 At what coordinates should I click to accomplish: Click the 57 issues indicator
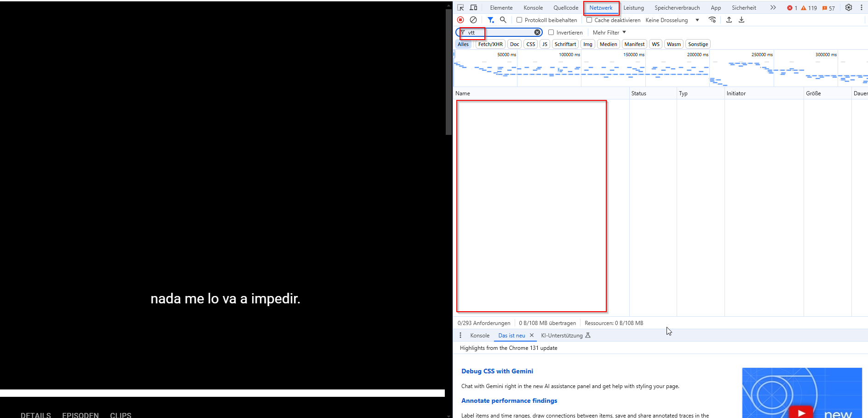tap(828, 8)
